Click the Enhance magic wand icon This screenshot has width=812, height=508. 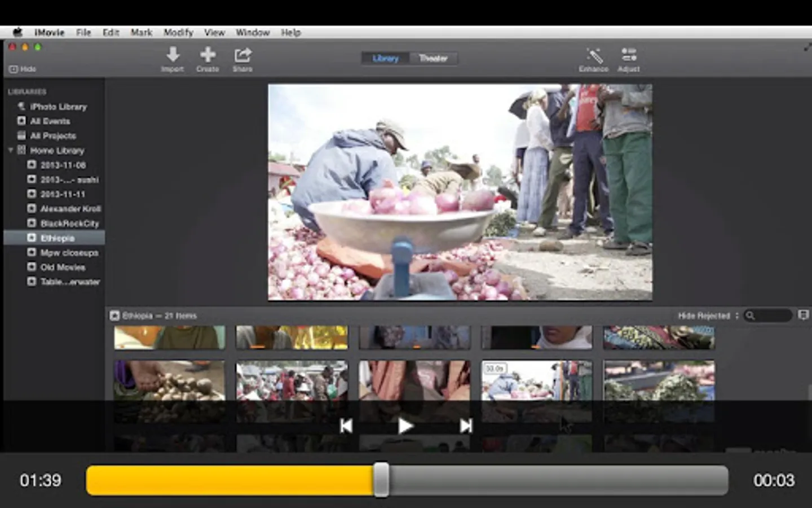click(594, 56)
